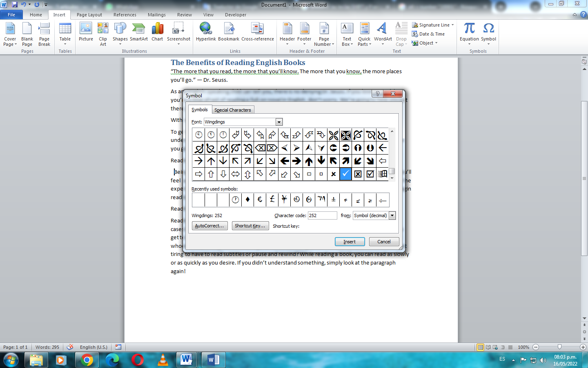The width and height of the screenshot is (588, 368).
Task: Switch to the View tab
Action: pyautogui.click(x=209, y=15)
